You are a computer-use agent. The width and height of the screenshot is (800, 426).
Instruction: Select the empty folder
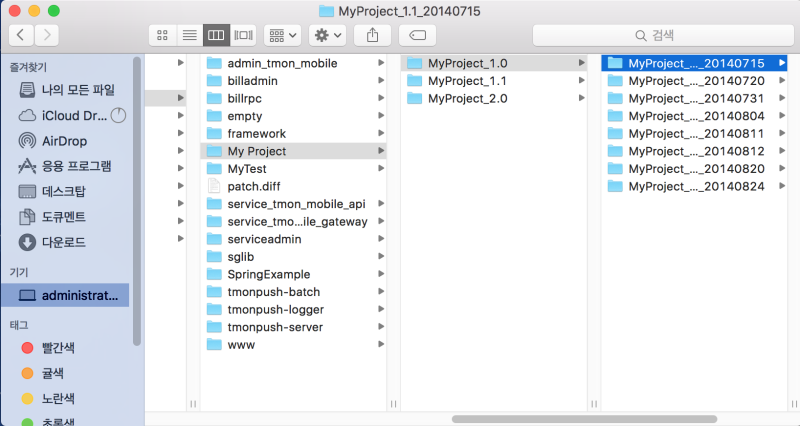tap(293, 116)
